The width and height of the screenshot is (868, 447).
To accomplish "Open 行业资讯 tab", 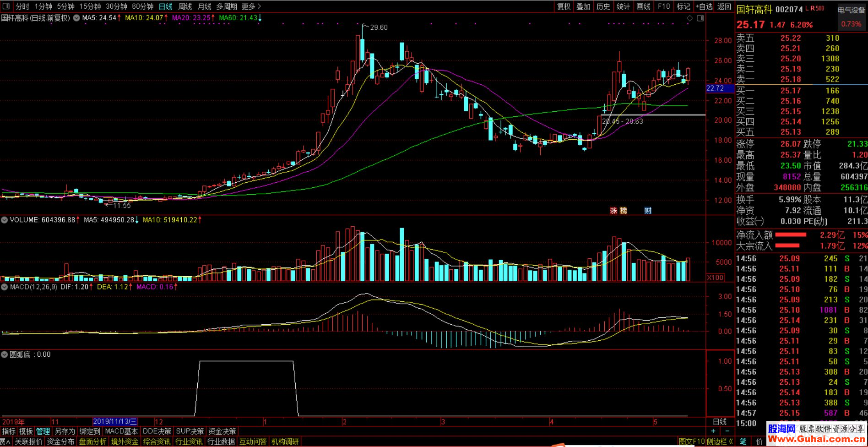I will click(x=189, y=442).
